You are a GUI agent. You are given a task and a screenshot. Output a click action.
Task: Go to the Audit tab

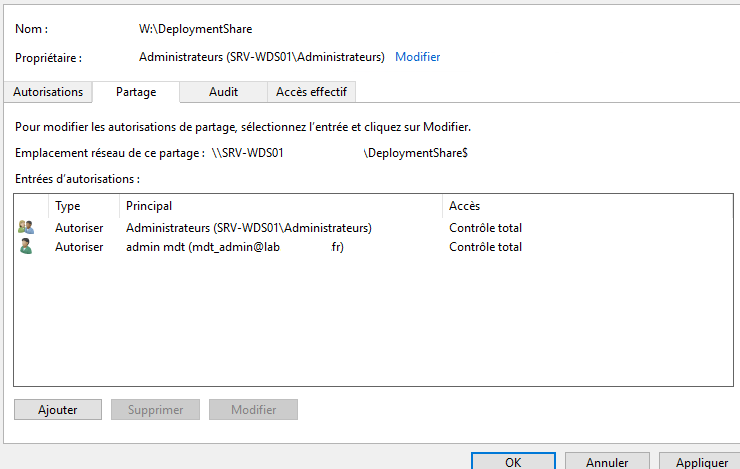click(x=223, y=92)
